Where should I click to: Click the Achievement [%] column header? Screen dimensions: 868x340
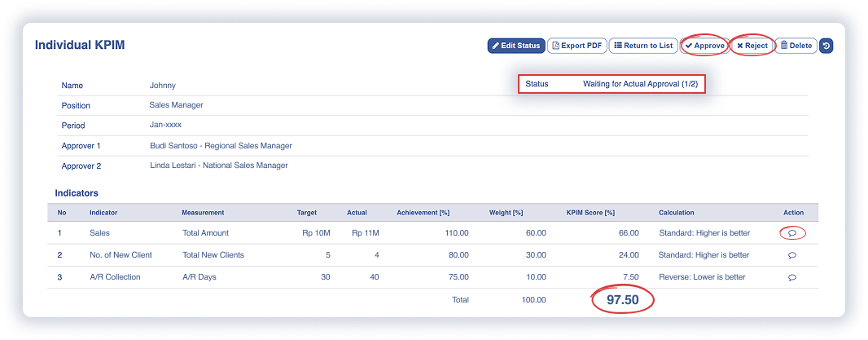pos(423,213)
